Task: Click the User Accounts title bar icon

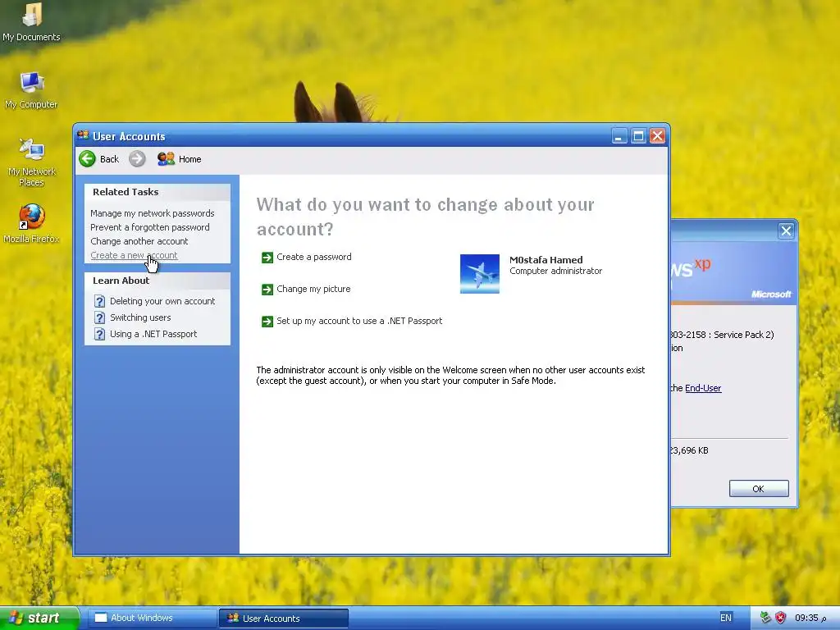Action: [83, 135]
